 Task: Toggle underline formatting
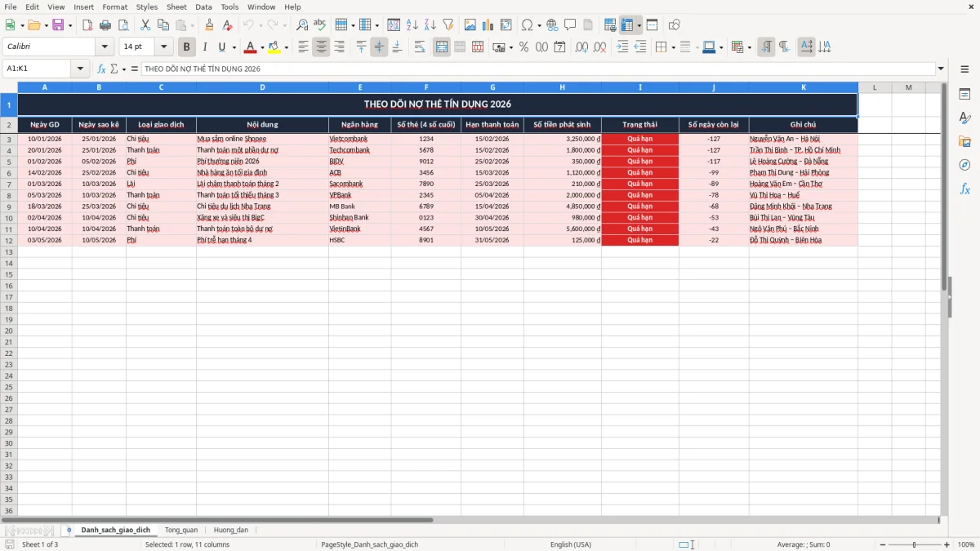point(221,47)
